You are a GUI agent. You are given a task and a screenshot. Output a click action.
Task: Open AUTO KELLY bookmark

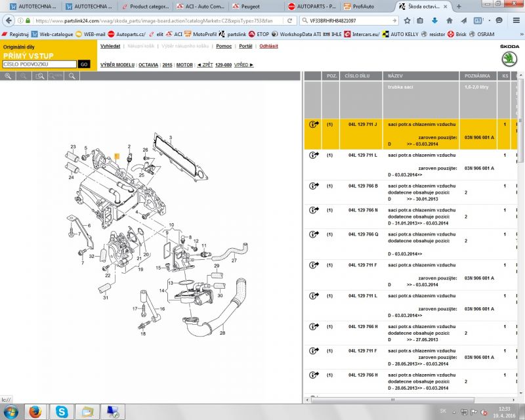click(400, 34)
